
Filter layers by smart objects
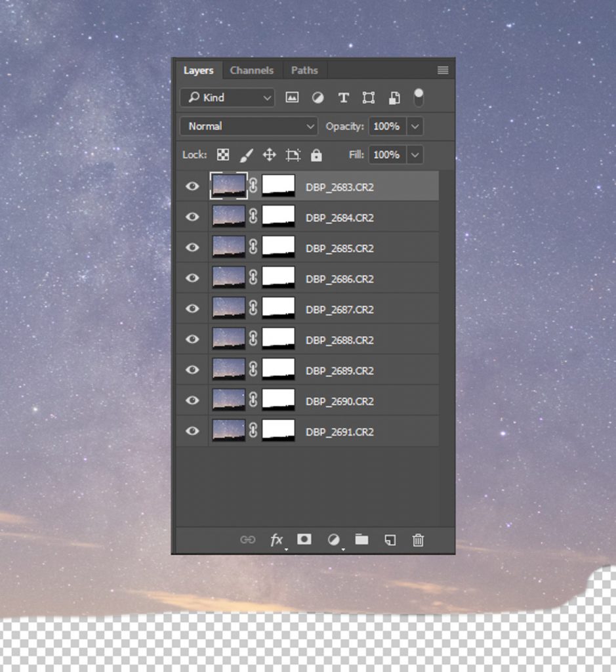(393, 97)
